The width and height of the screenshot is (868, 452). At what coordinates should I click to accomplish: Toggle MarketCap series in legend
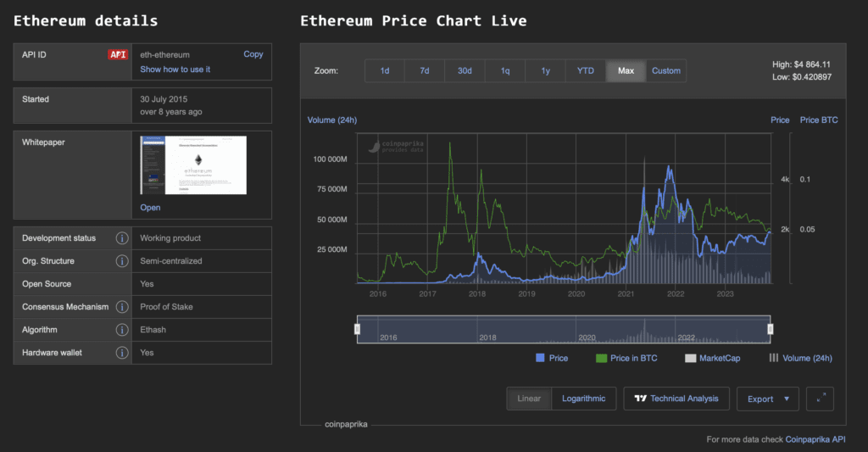coord(712,359)
